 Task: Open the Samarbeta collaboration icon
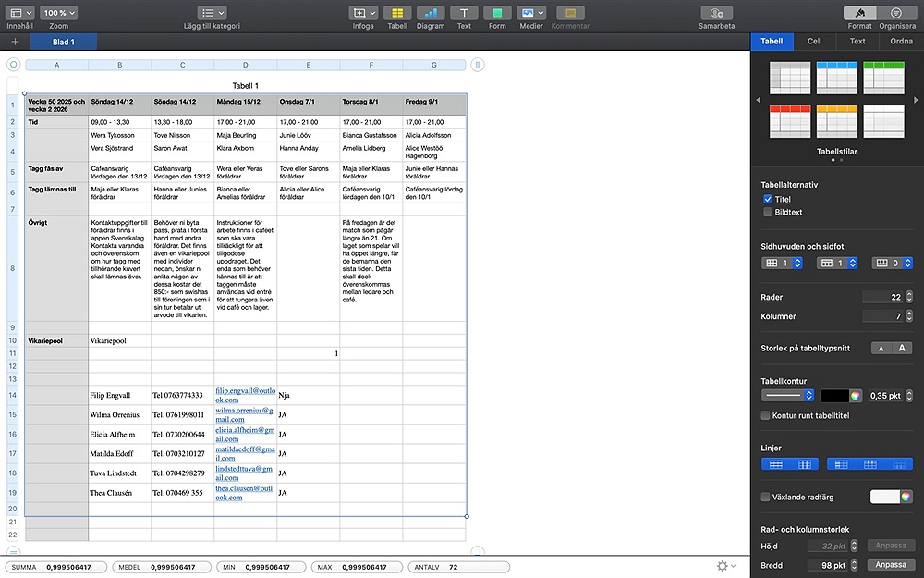pyautogui.click(x=716, y=13)
